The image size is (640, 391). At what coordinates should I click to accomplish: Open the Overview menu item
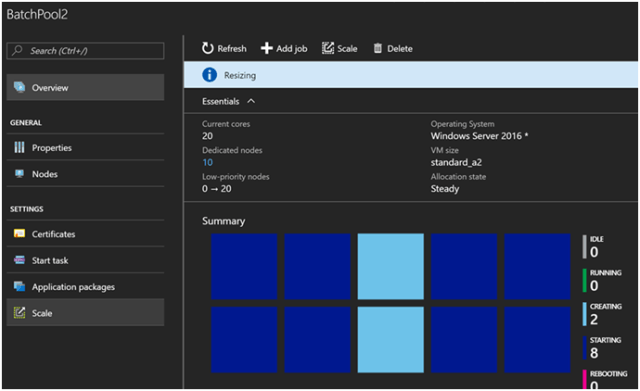coord(86,87)
